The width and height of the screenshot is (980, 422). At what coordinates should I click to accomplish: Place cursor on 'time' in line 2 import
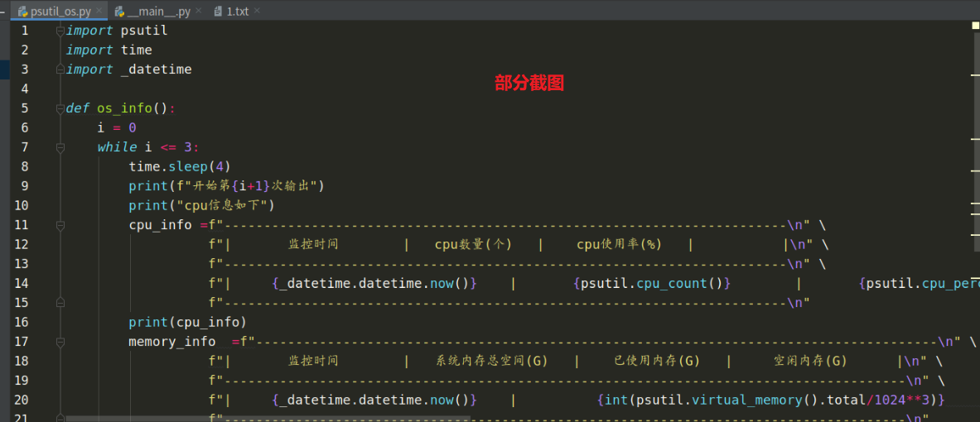136,50
